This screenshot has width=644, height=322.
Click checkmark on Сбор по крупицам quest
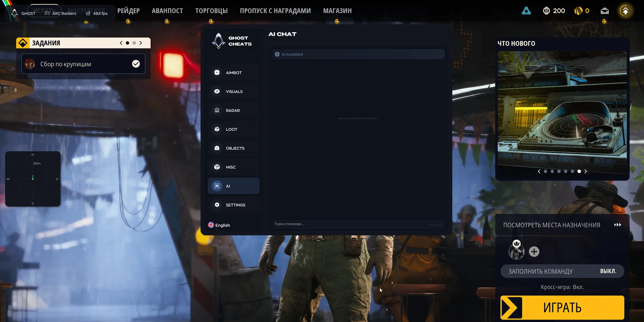(x=136, y=64)
